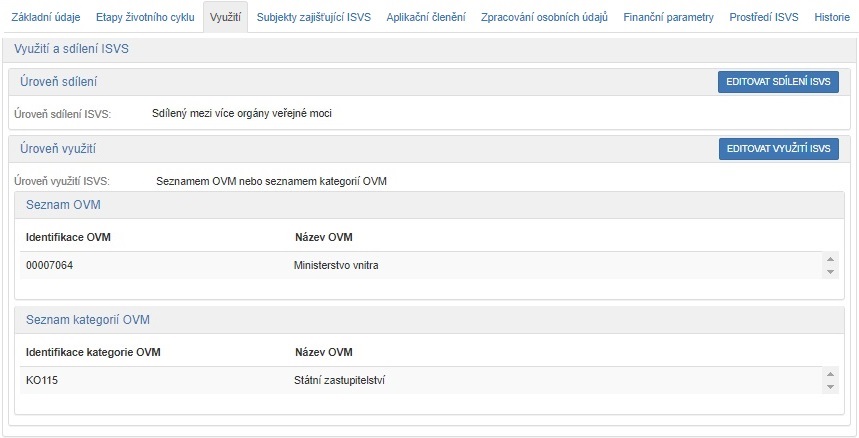Select the Státní zastupitelství category row
Image resolution: width=859 pixels, height=438 pixels.
340,381
